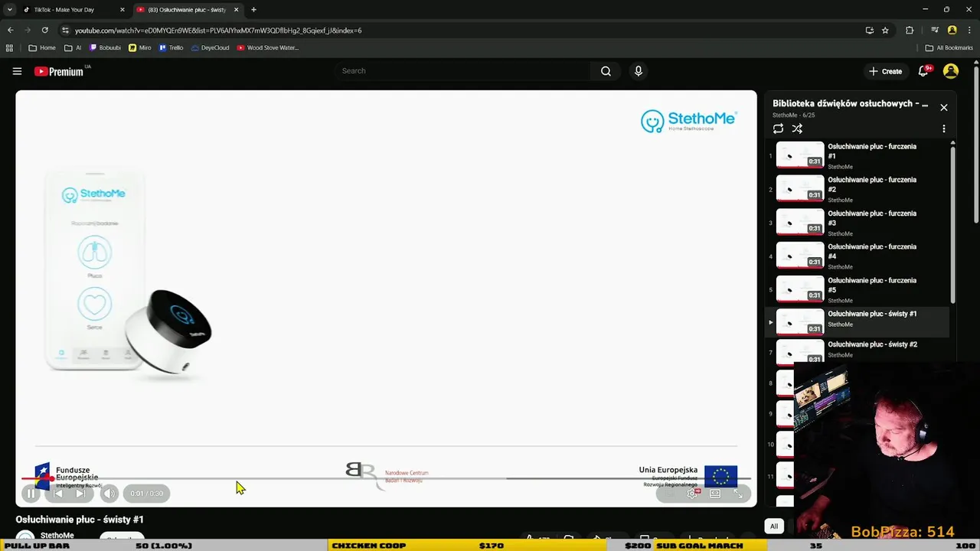This screenshot has width=980, height=551.
Task: Open Chrome profile avatar
Action: click(952, 31)
